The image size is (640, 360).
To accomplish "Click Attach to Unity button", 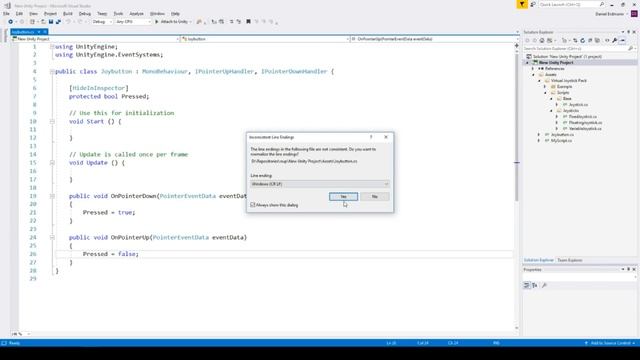I will pos(173,22).
